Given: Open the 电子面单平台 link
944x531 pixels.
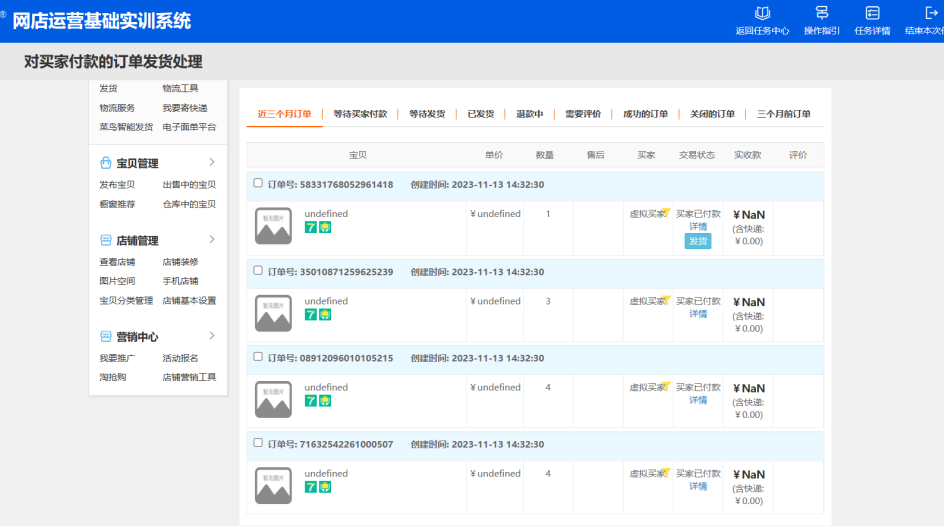Looking at the screenshot, I should coord(189,127).
